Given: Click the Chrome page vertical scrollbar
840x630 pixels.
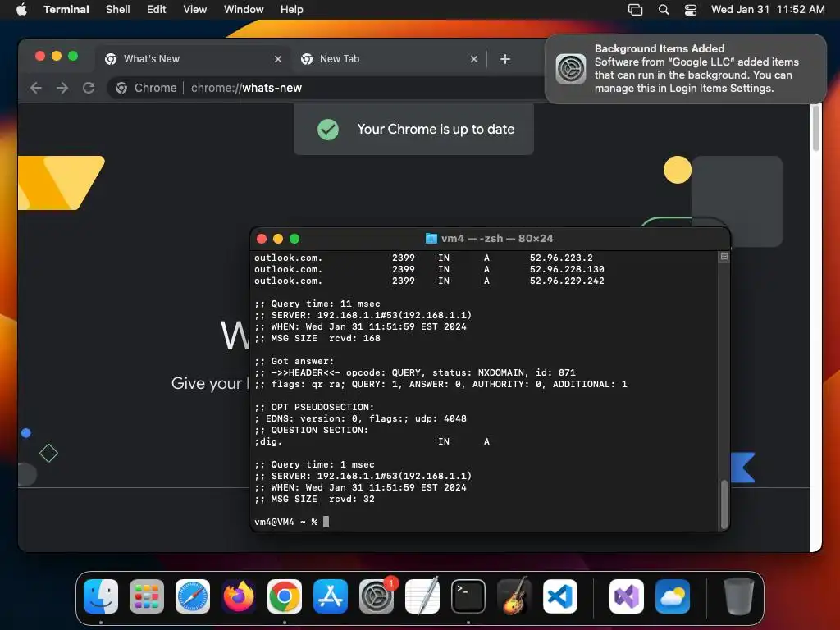Looking at the screenshot, I should [815, 129].
